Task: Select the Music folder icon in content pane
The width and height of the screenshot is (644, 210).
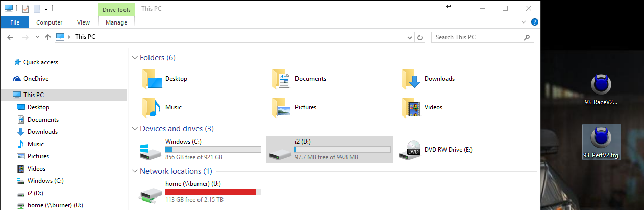Action: [152, 107]
